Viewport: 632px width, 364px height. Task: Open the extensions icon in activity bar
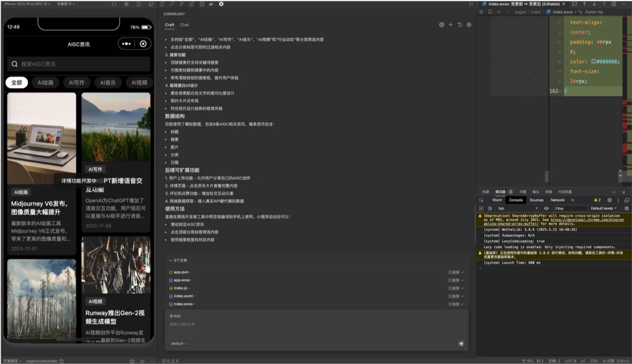pos(191,4)
